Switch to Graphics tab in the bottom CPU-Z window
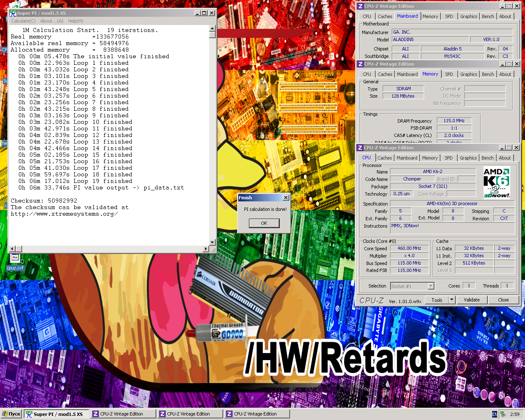525x420 pixels. pos(468,158)
